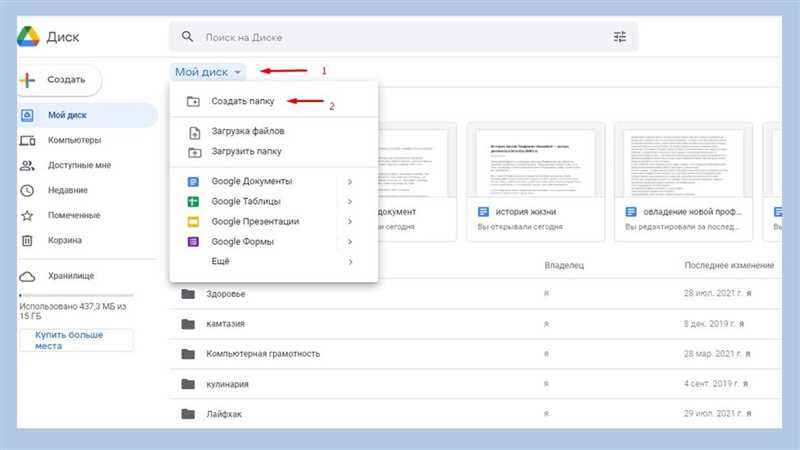Select the Лайфхак folder name
The width and height of the screenshot is (800, 450).
224,414
